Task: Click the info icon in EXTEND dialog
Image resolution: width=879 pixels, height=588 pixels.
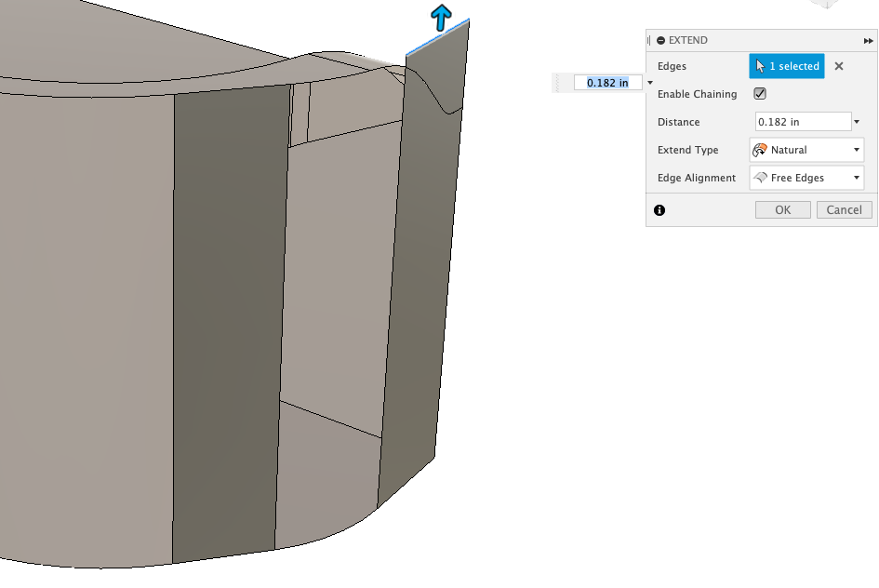Action: tap(659, 210)
